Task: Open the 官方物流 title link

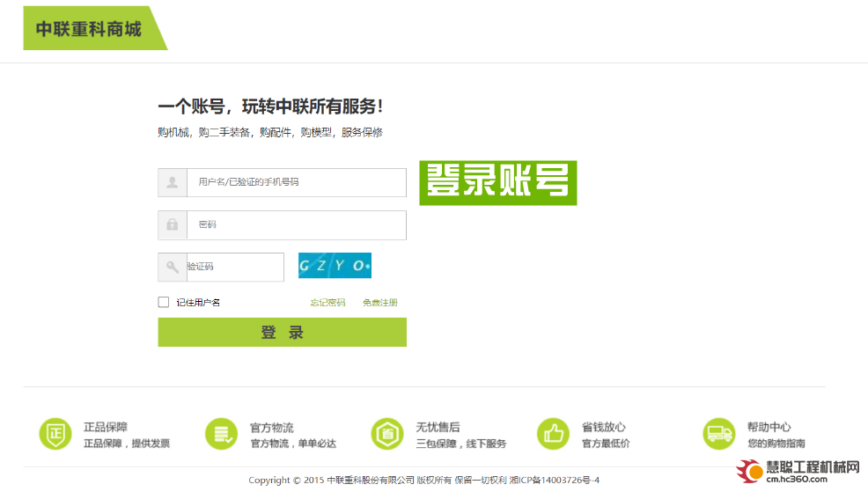Action: click(x=272, y=427)
